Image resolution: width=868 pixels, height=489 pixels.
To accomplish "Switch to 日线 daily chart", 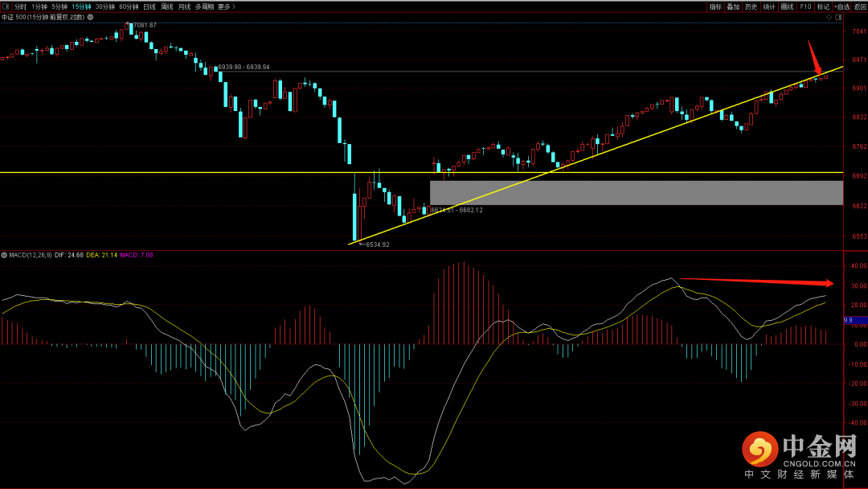I will point(149,6).
